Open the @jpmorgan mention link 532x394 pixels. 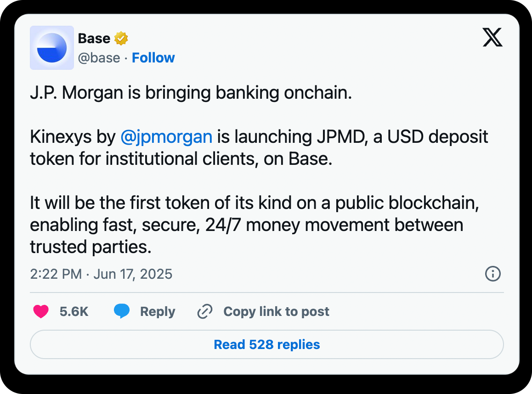pos(166,137)
